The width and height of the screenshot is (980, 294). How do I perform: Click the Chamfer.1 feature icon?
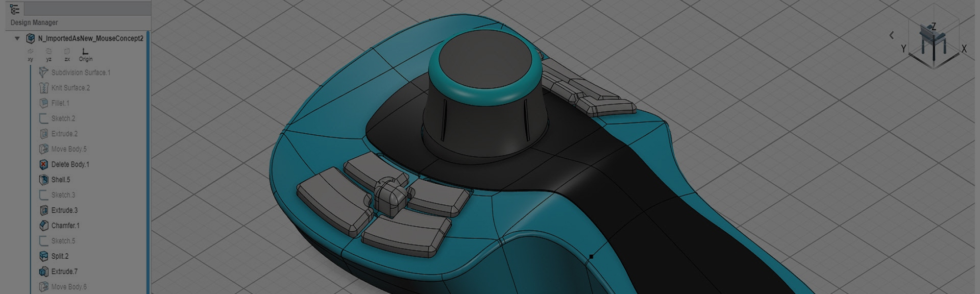(x=44, y=226)
